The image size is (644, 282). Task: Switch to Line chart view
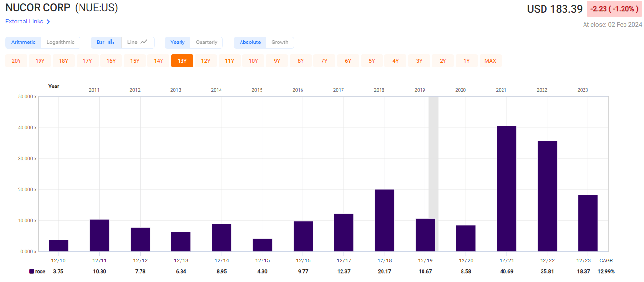pyautogui.click(x=138, y=43)
